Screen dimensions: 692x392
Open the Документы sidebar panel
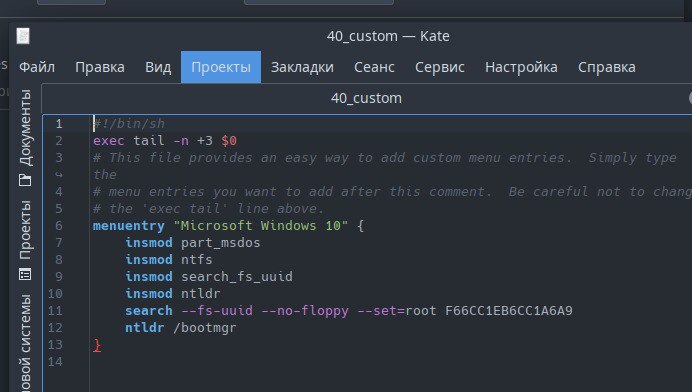pyautogui.click(x=25, y=138)
